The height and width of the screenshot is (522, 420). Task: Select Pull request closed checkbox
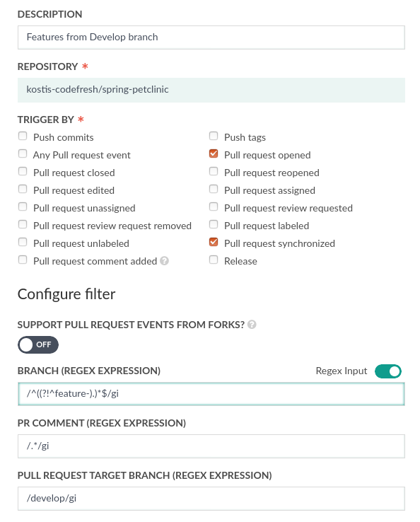tap(23, 171)
